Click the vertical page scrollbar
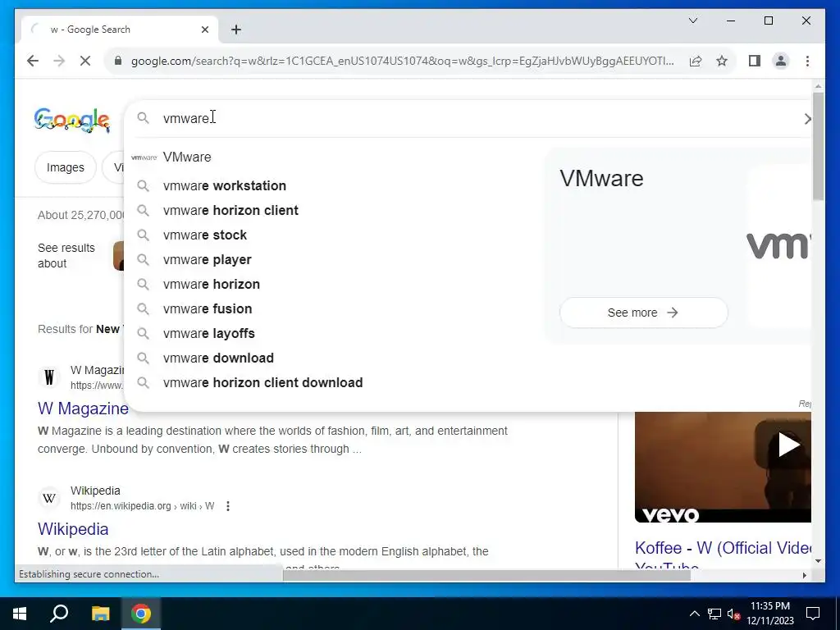840x630 pixels. 818,146
